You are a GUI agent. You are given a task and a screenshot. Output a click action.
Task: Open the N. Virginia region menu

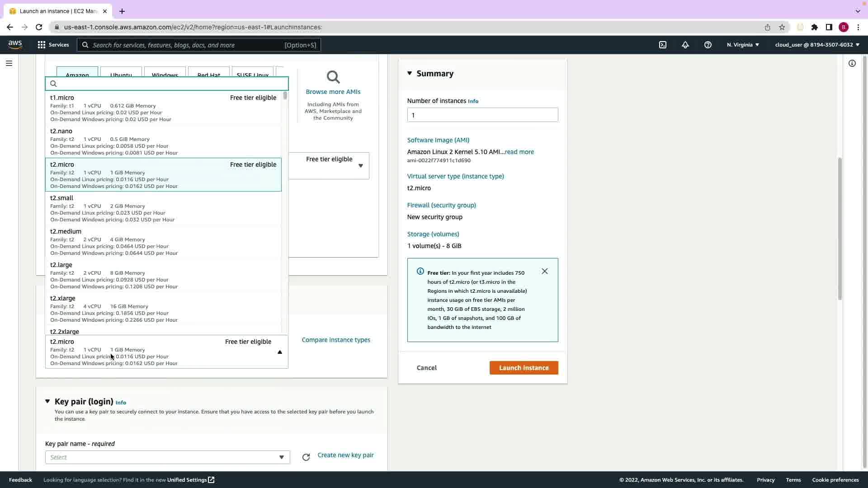(743, 45)
